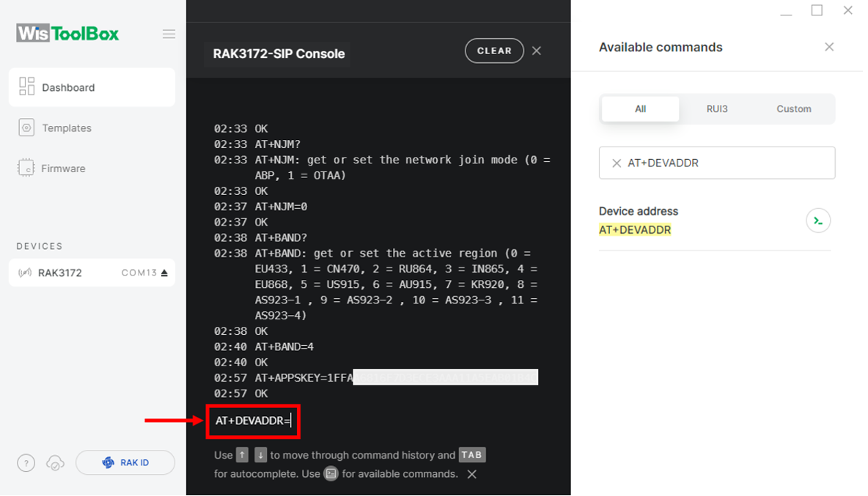
Task: Select the highlighted AT+DEVADDR command text
Action: pos(635,230)
